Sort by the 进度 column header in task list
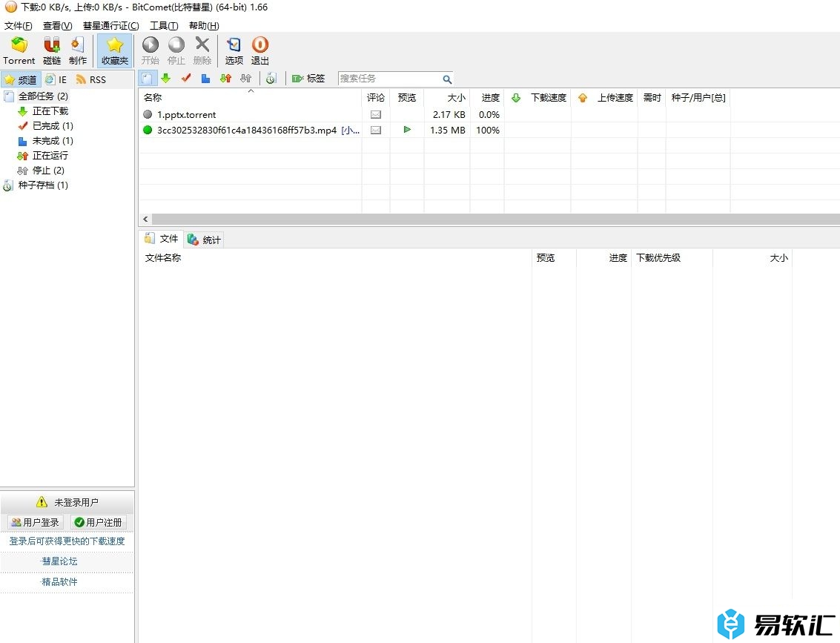The height and width of the screenshot is (643, 840). (x=487, y=97)
